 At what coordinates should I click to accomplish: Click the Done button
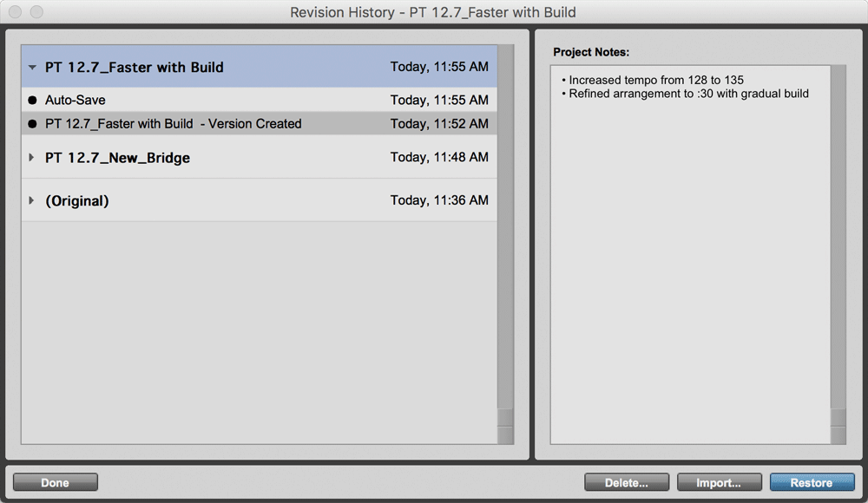56,482
